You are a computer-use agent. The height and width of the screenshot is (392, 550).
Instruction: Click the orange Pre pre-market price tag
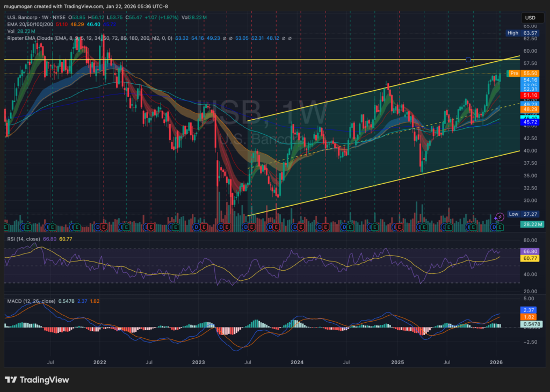tap(513, 73)
